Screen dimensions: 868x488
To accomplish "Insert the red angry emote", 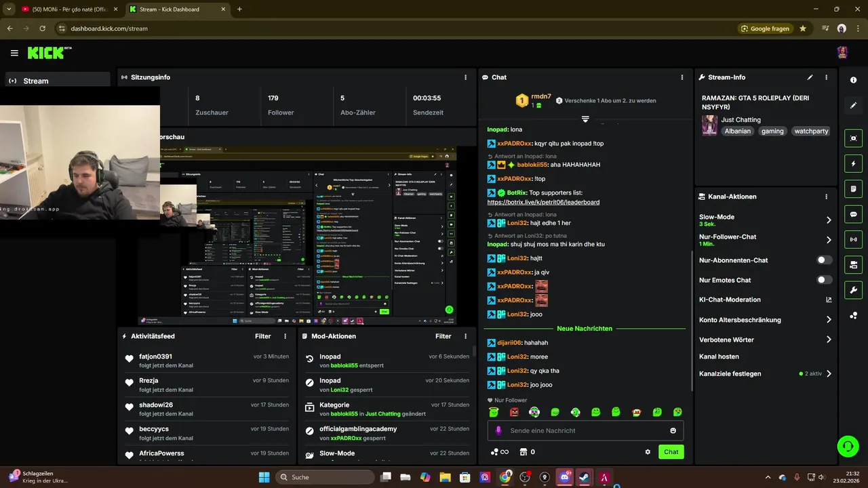I will tap(514, 412).
